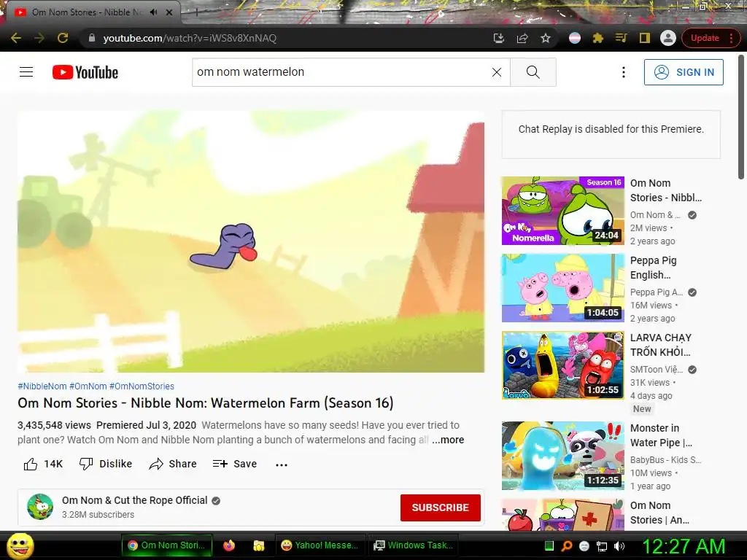747x560 pixels.
Task: Open the Nomerella Season 16 thumbnail
Action: pyautogui.click(x=562, y=211)
